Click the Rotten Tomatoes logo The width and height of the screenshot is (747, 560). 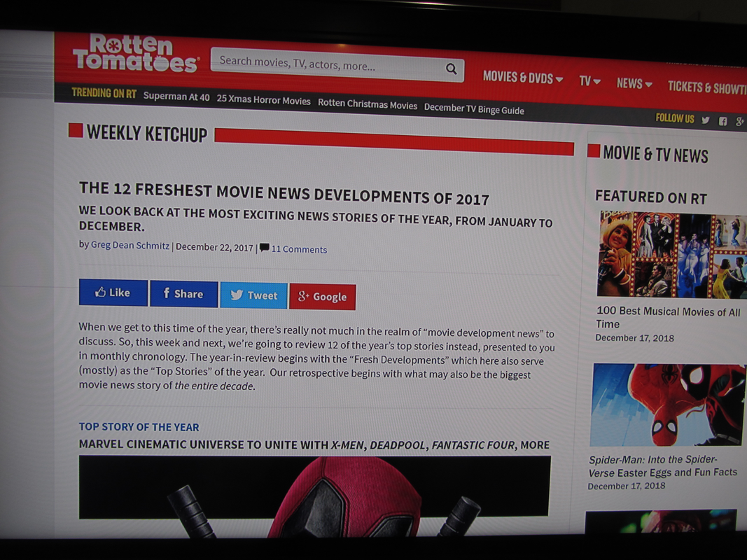tap(136, 53)
